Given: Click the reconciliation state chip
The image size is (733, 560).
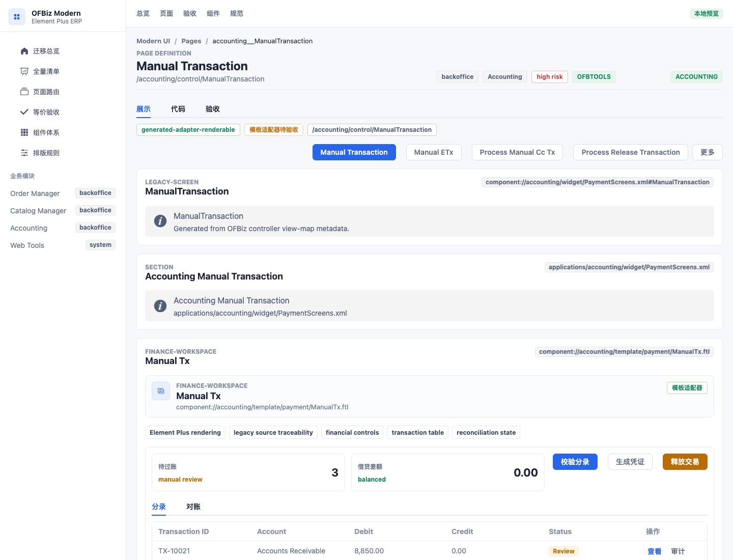Looking at the screenshot, I should click(486, 433).
